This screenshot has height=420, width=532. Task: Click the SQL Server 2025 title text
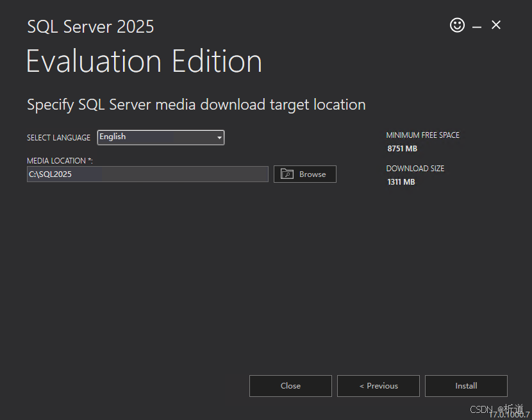point(90,27)
